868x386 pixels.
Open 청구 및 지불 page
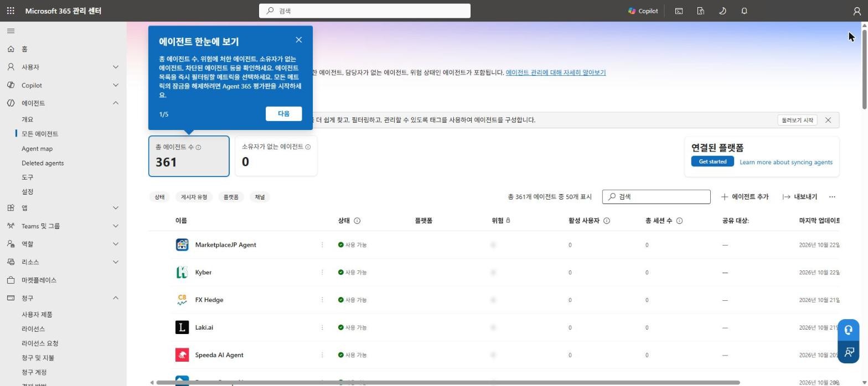point(38,358)
